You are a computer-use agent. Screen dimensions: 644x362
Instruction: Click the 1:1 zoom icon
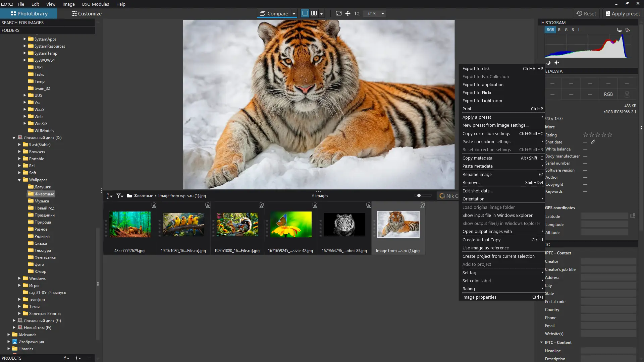[x=357, y=13]
